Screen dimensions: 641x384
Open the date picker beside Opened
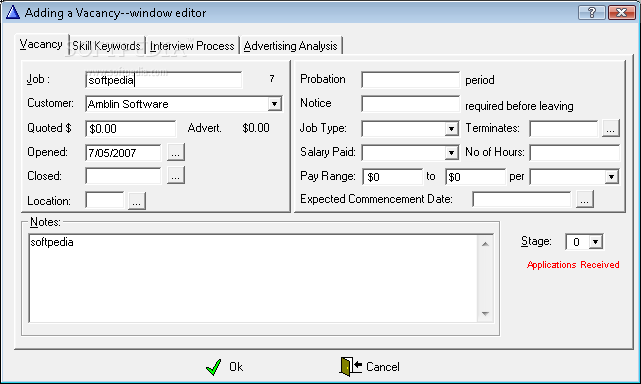point(176,152)
